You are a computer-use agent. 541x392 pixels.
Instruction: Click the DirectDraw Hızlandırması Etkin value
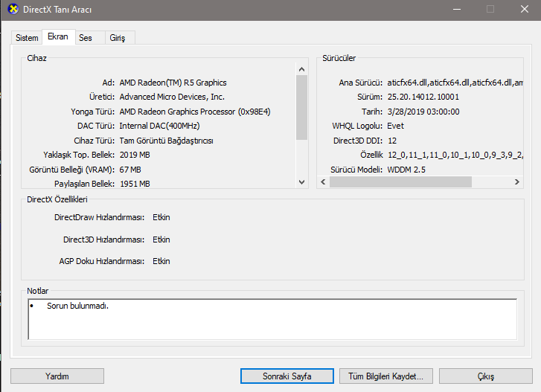tap(161, 217)
